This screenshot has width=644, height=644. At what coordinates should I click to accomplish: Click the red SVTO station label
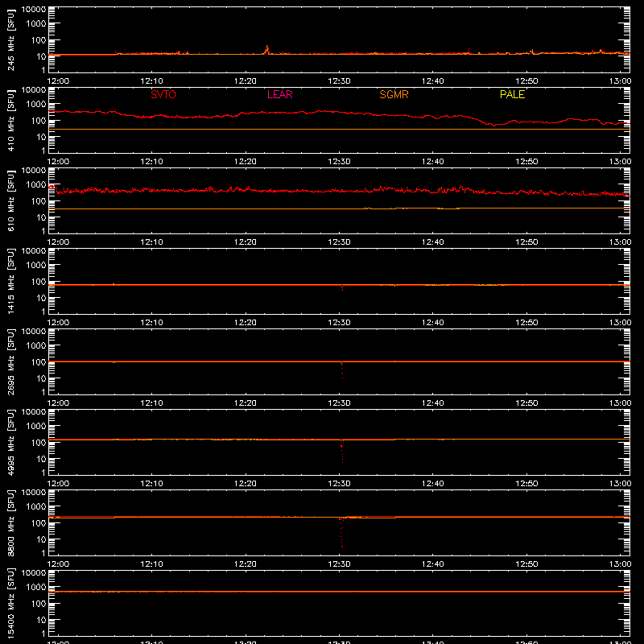(x=163, y=94)
